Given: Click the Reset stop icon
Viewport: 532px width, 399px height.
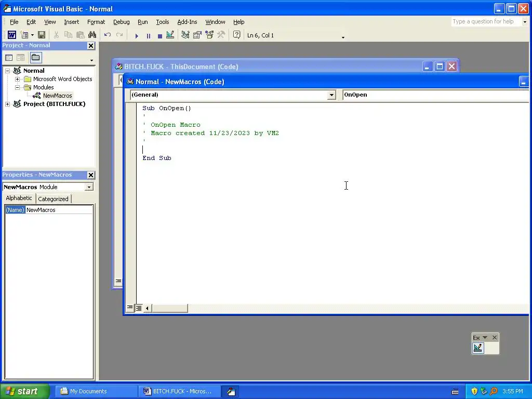Looking at the screenshot, I should (x=160, y=36).
